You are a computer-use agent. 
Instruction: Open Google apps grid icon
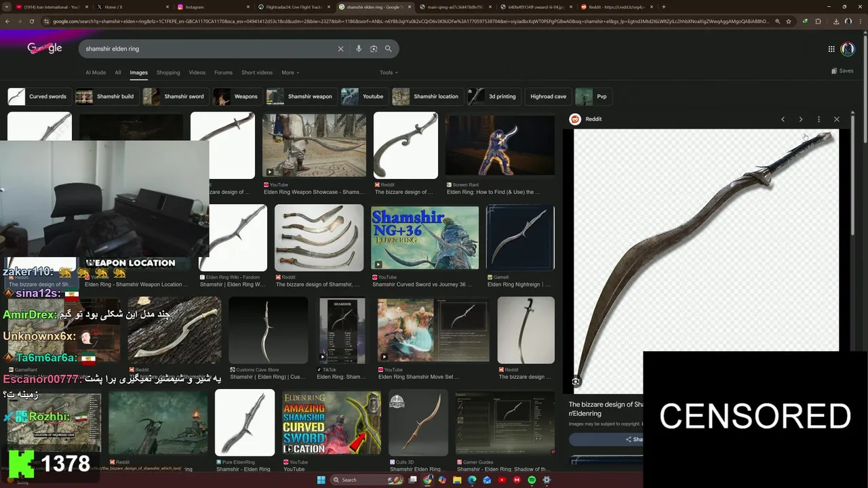831,49
